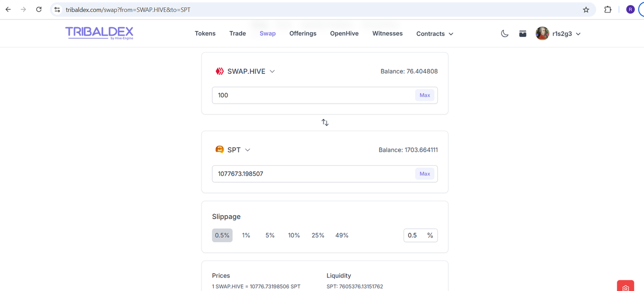Image resolution: width=644 pixels, height=291 pixels.
Task: Click the SPT liquidity value 7605376.13151762
Action: 355,286
